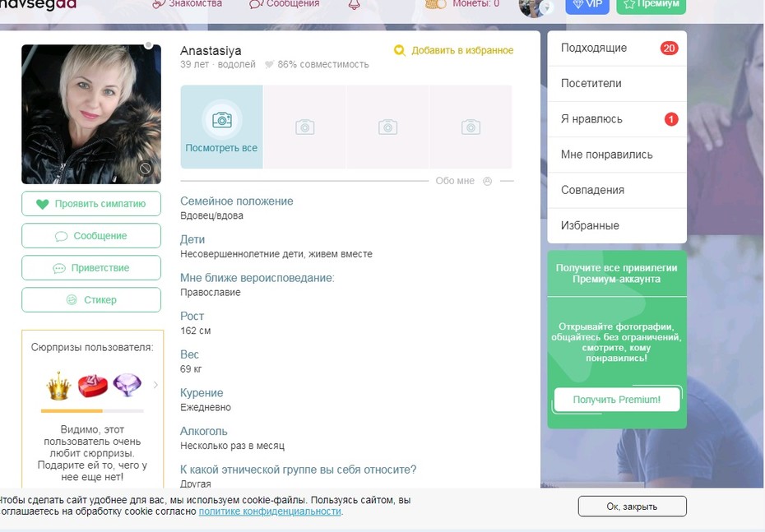Click 'Получить Premium!' button
The height and width of the screenshot is (532, 765).
pyautogui.click(x=617, y=400)
